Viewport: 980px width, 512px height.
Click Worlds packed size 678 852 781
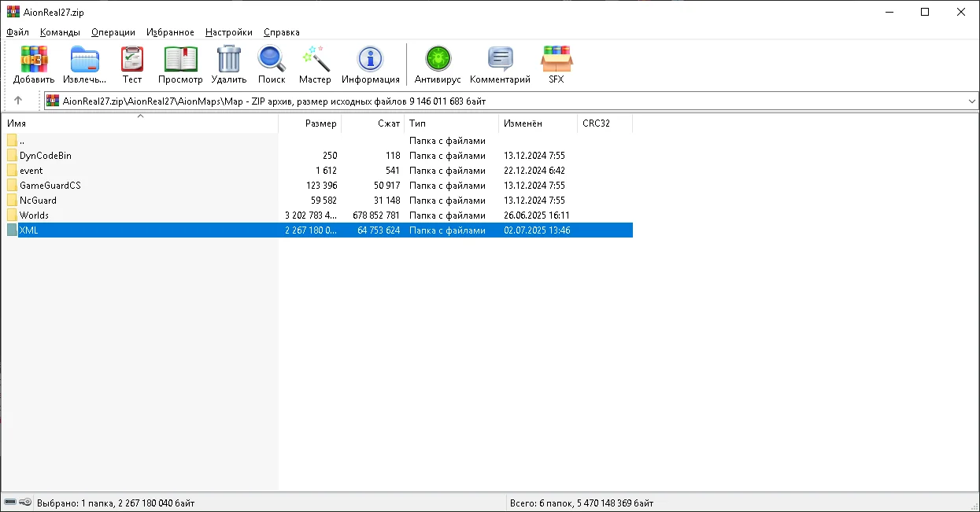(376, 215)
